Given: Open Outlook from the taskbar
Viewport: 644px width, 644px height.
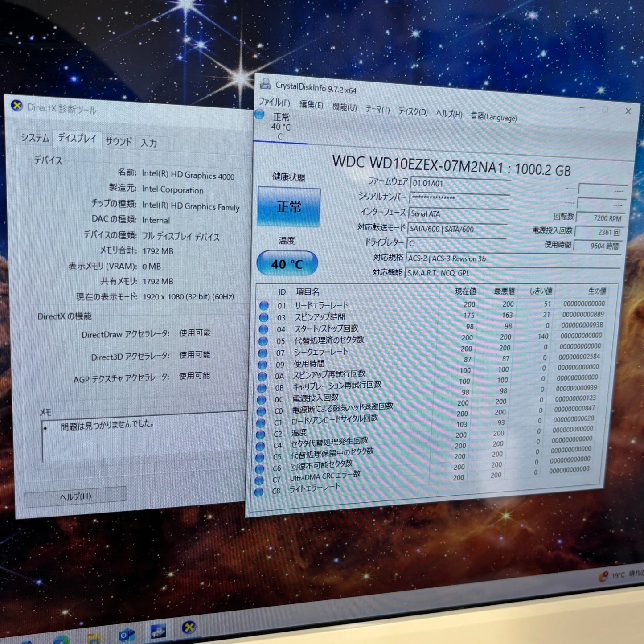Looking at the screenshot, I should 126,635.
